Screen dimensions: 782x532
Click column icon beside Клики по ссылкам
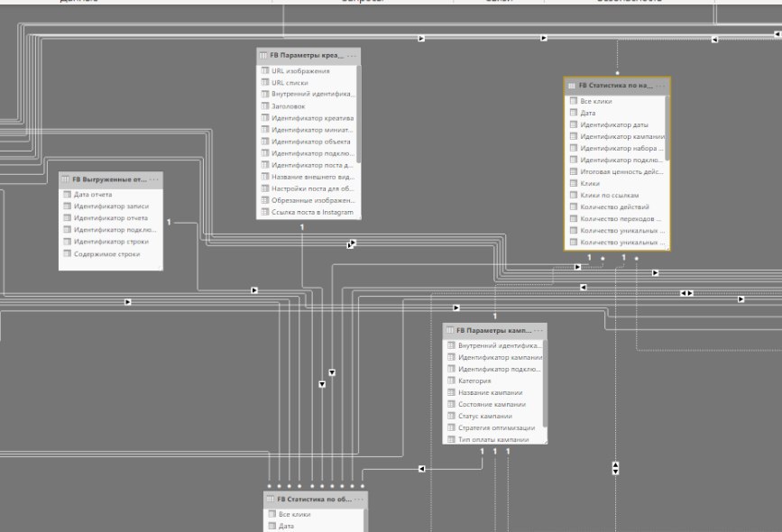574,195
